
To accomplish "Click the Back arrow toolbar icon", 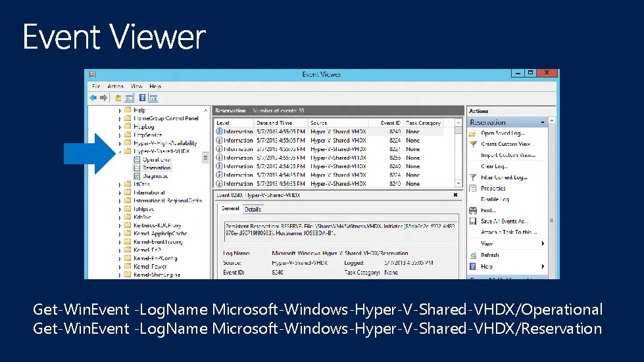I will coord(93,98).
